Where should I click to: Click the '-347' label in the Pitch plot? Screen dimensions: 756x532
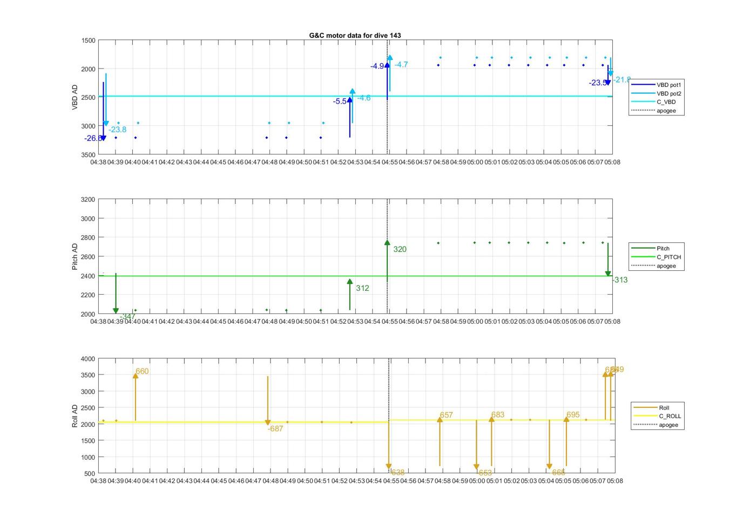[x=127, y=317]
